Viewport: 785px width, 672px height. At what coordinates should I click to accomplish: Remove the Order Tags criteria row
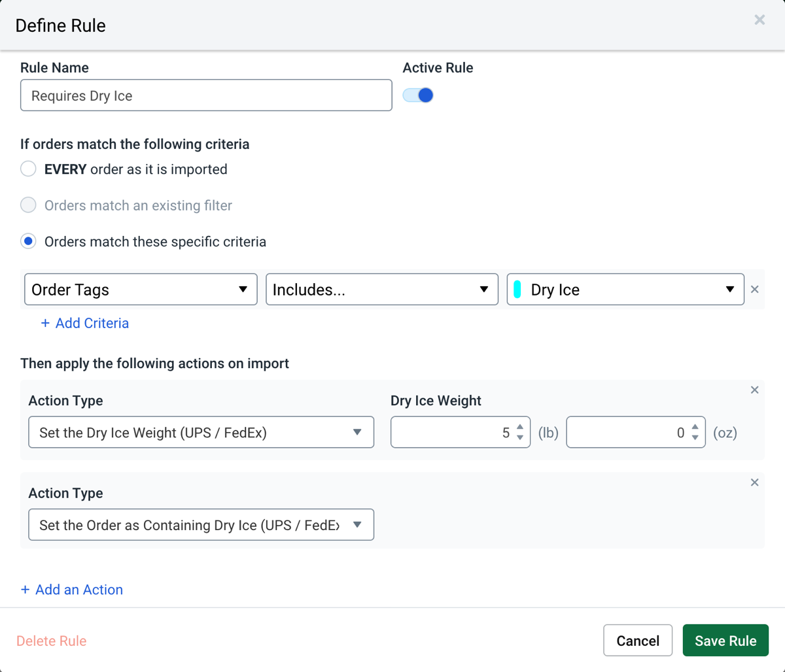point(754,289)
